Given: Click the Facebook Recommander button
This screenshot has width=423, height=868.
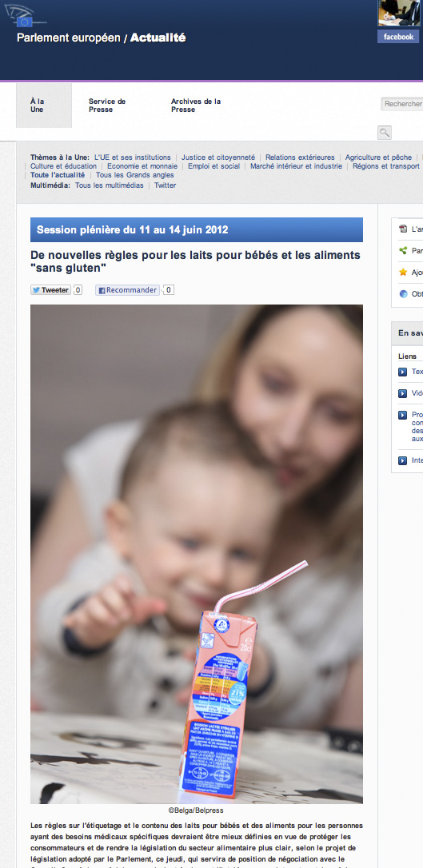Looking at the screenshot, I should tap(127, 289).
